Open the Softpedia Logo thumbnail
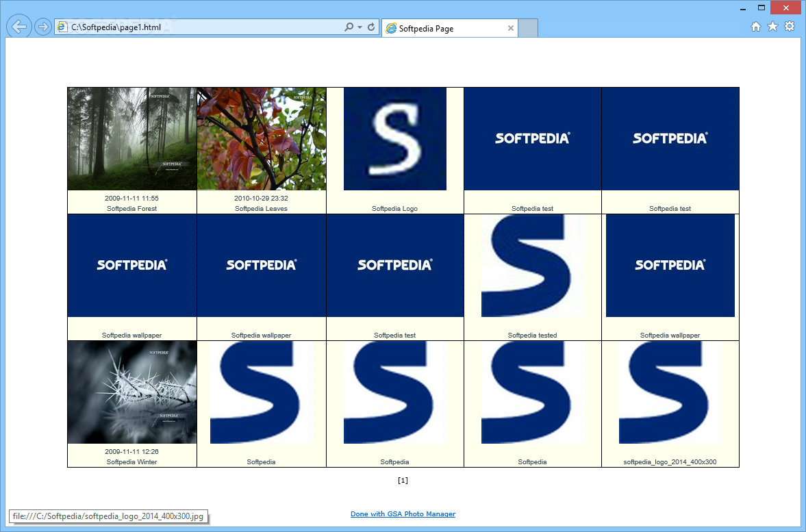Screen dimensions: 806x532 click(394, 139)
